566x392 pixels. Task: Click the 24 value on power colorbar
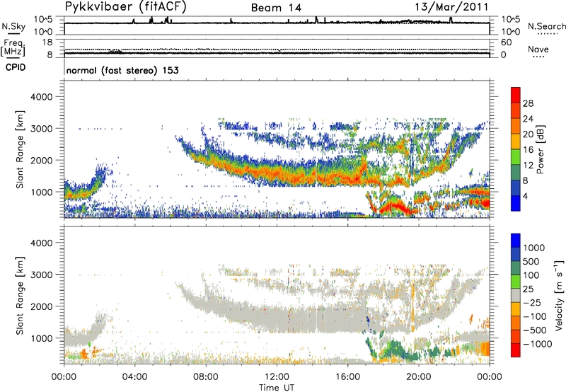(528, 119)
